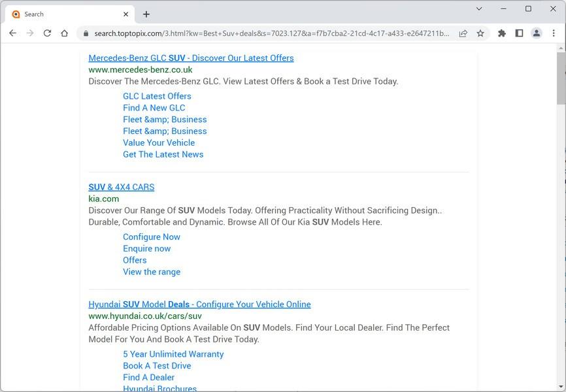Go back to the previous page
Image resolution: width=566 pixels, height=392 pixels.
pyautogui.click(x=12, y=33)
